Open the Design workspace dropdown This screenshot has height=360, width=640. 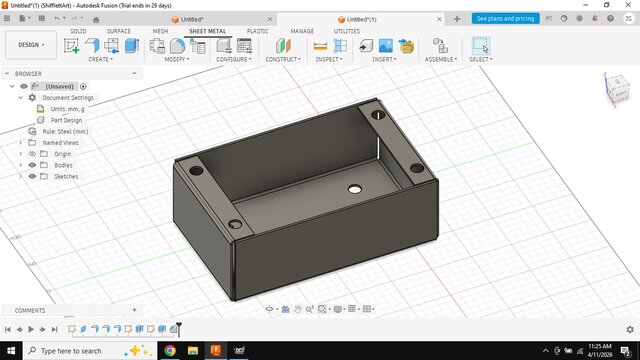[x=31, y=45]
